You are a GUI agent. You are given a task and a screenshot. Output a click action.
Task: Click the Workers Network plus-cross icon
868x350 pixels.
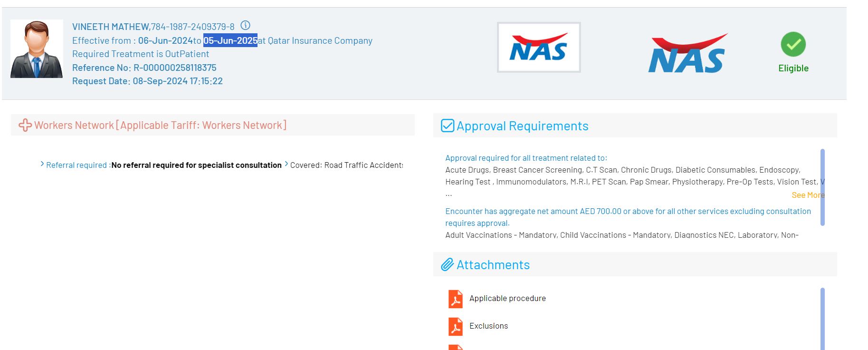[25, 125]
